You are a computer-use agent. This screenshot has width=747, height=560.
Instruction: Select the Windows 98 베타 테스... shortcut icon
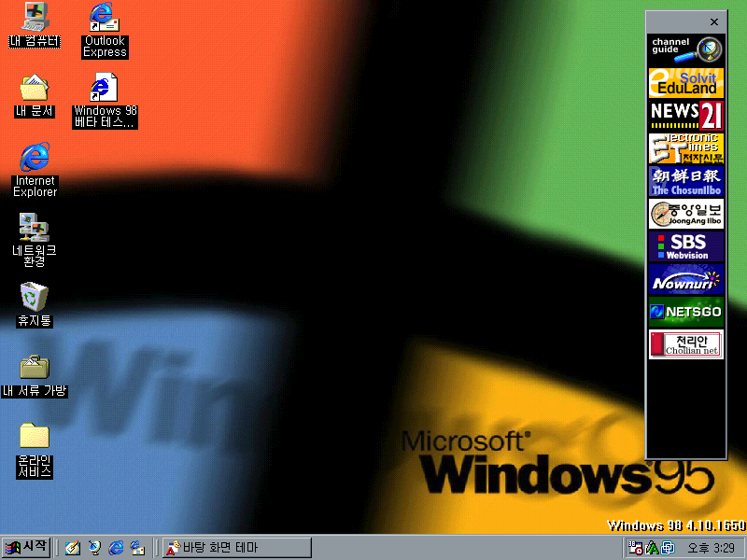pyautogui.click(x=105, y=100)
